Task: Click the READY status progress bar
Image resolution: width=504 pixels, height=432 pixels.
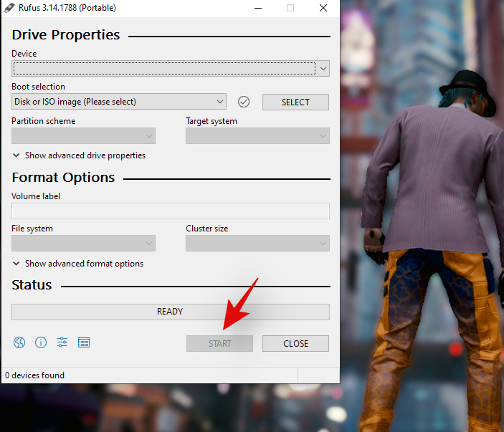Action: point(171,312)
